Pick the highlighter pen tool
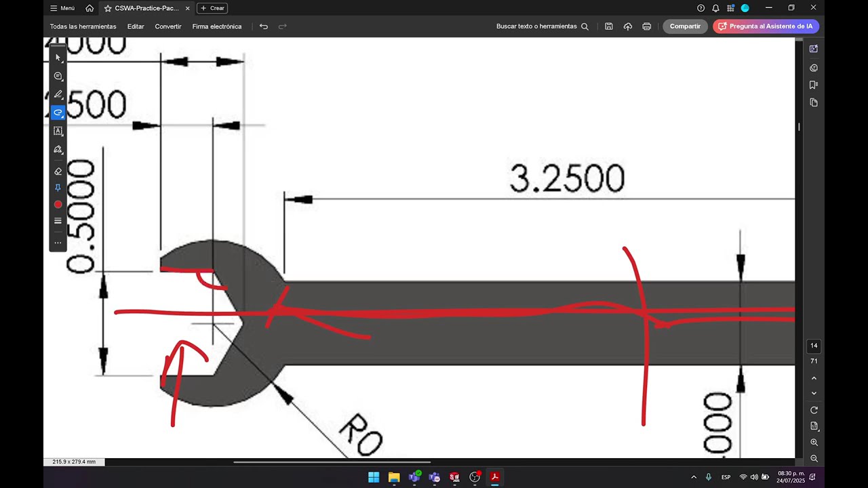868x488 pixels. point(58,95)
